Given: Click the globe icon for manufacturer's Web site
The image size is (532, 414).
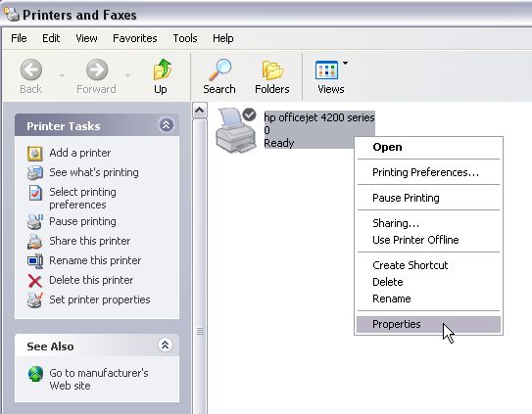Looking at the screenshot, I should [35, 374].
